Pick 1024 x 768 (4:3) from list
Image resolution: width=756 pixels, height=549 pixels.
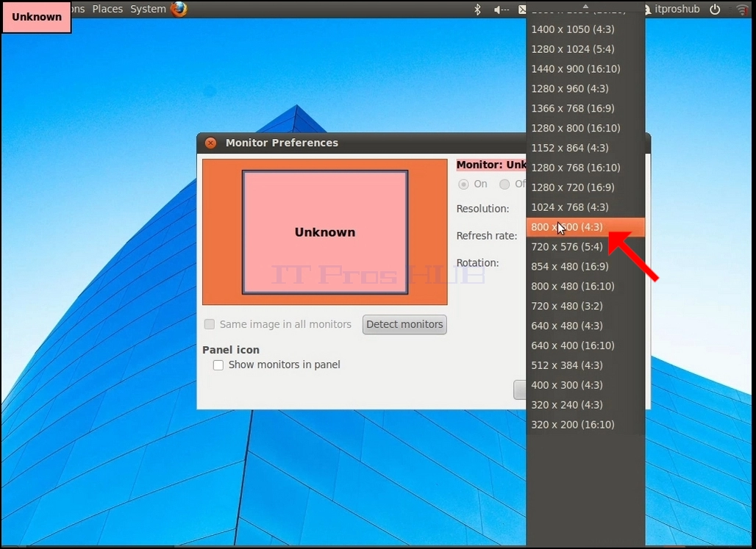point(585,207)
